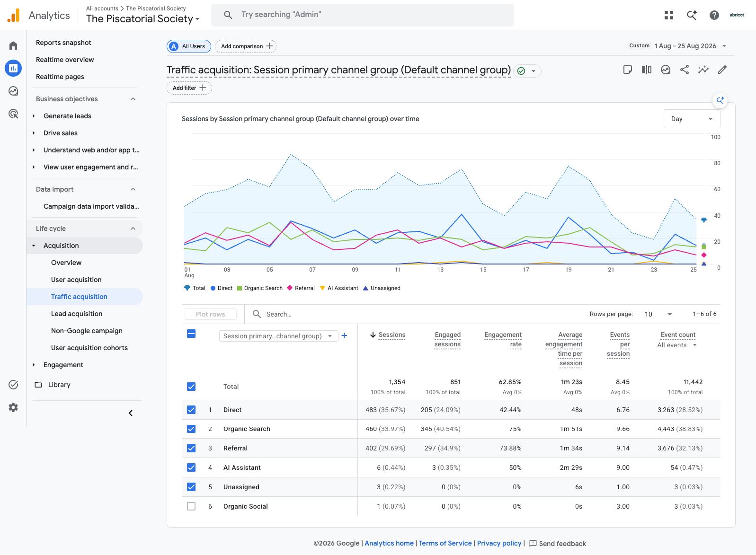Click the Send feedback icon

533,543
